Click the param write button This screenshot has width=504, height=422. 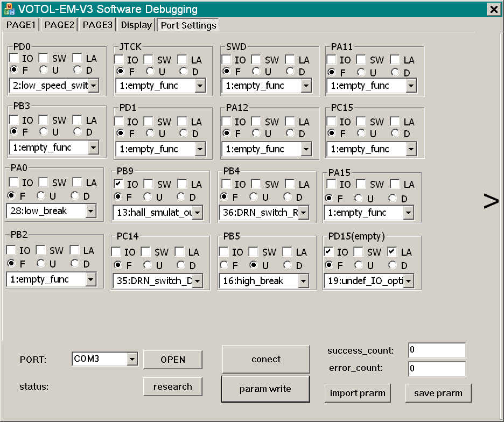point(265,389)
